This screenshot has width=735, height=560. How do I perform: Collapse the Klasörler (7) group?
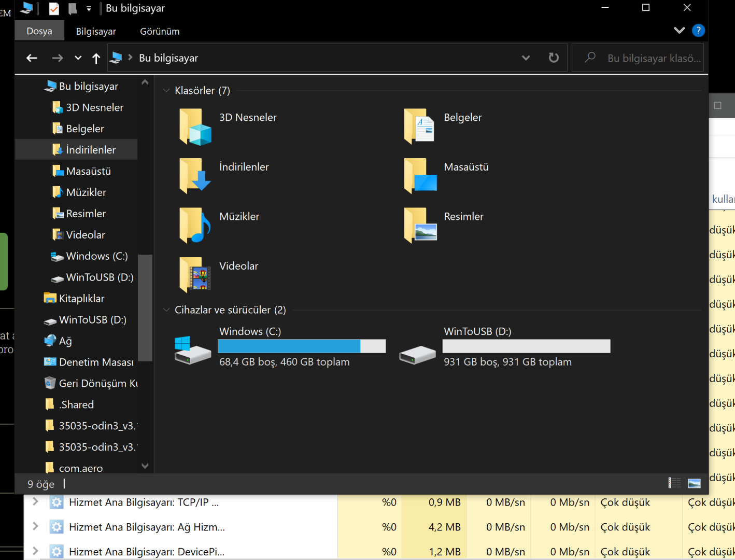[166, 91]
